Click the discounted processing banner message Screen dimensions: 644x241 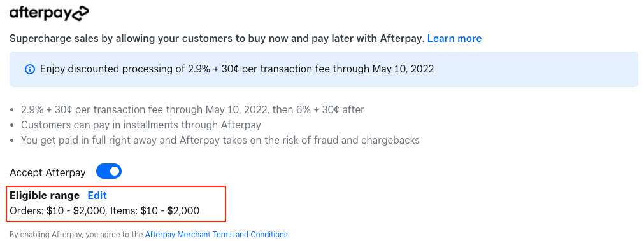pyautogui.click(x=236, y=69)
